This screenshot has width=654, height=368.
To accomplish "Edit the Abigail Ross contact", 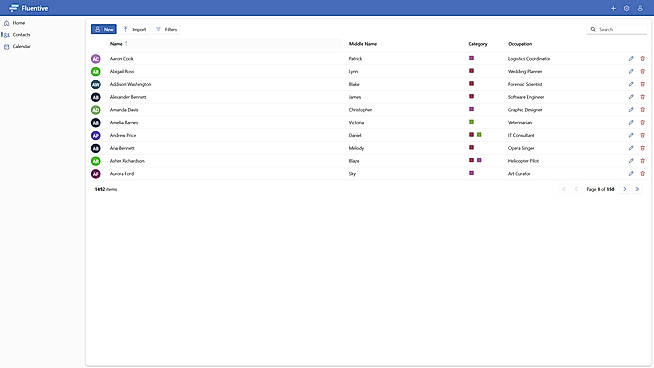I will pos(631,71).
